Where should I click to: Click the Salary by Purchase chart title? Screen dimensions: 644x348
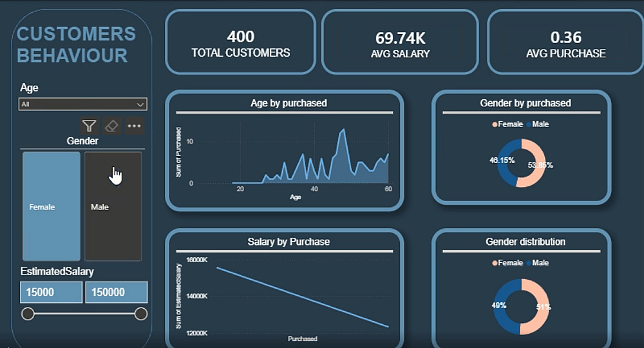(289, 242)
